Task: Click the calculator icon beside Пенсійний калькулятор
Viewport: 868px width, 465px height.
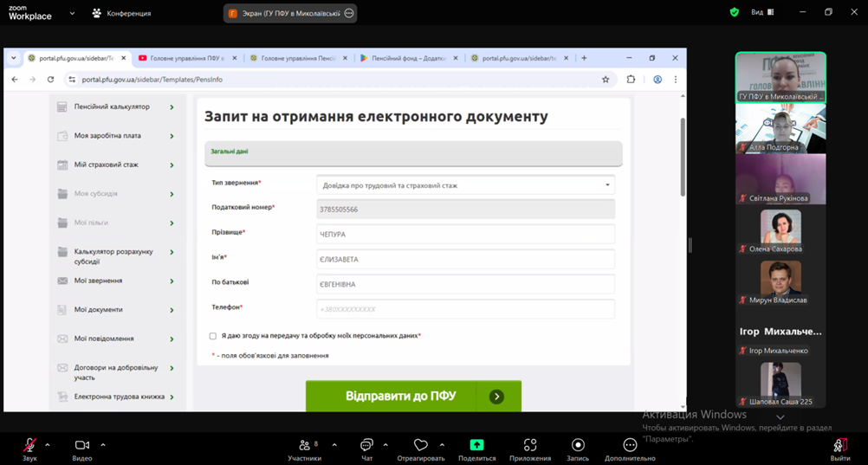Action: [62, 107]
